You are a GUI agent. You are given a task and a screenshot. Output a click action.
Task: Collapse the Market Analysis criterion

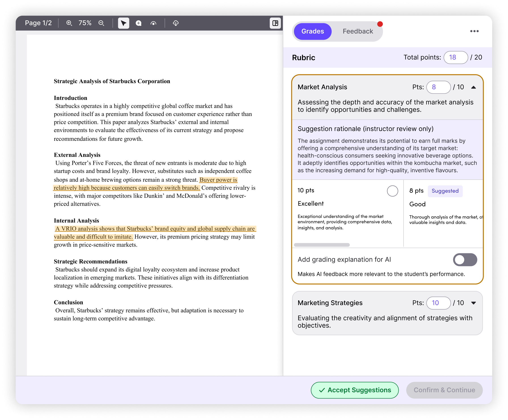(x=473, y=87)
